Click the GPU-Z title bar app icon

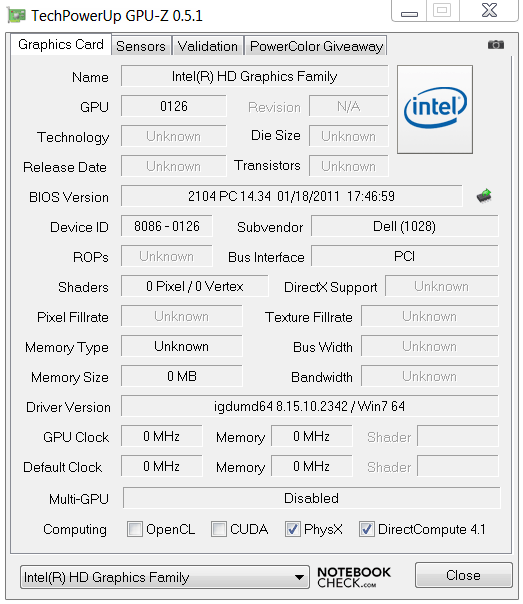tap(17, 15)
